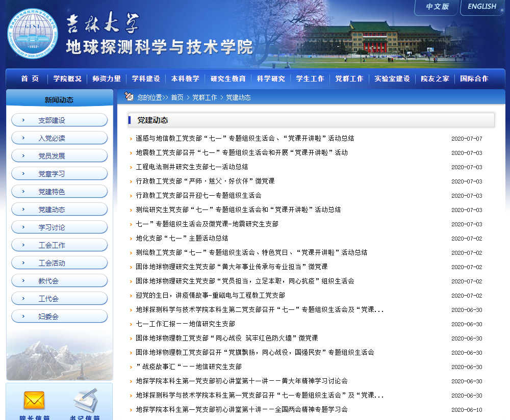Switch to the ENGLISH version

tap(481, 7)
